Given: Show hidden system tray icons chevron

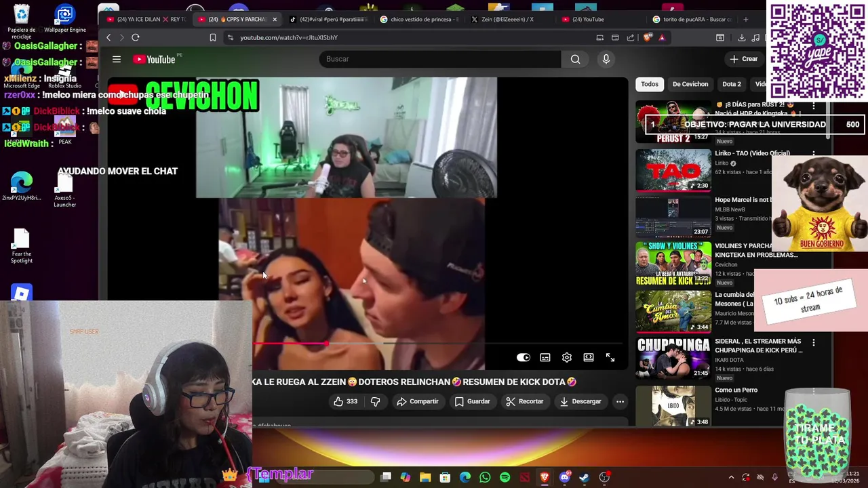Looking at the screenshot, I should point(731,478).
